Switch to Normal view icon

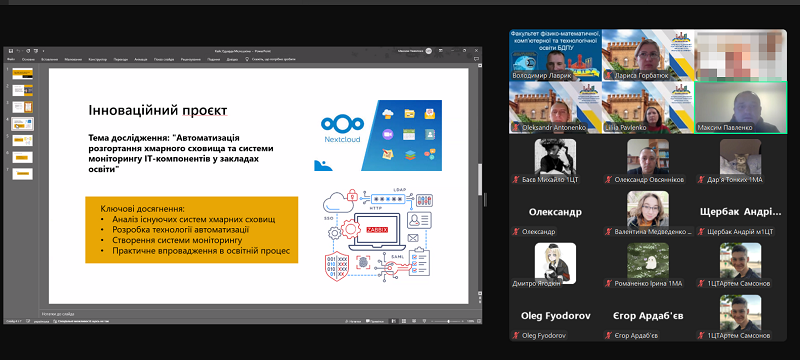pyautogui.click(x=394, y=321)
